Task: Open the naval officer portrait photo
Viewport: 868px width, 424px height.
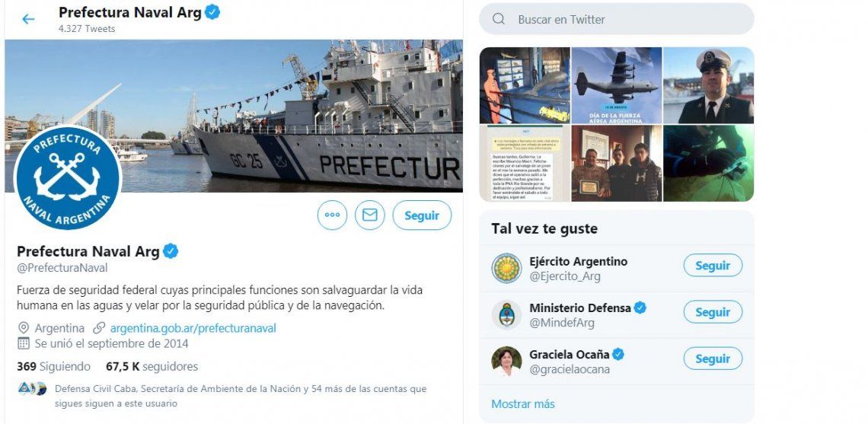Action: point(709,85)
